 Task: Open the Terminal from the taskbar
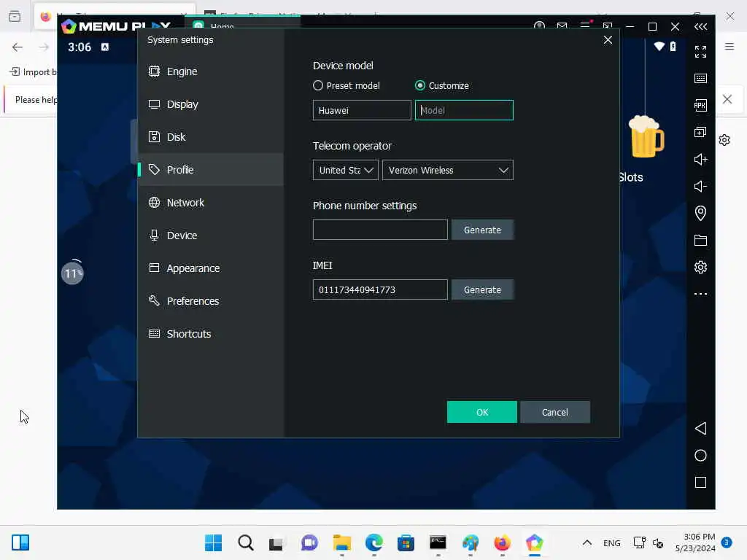[x=438, y=542]
